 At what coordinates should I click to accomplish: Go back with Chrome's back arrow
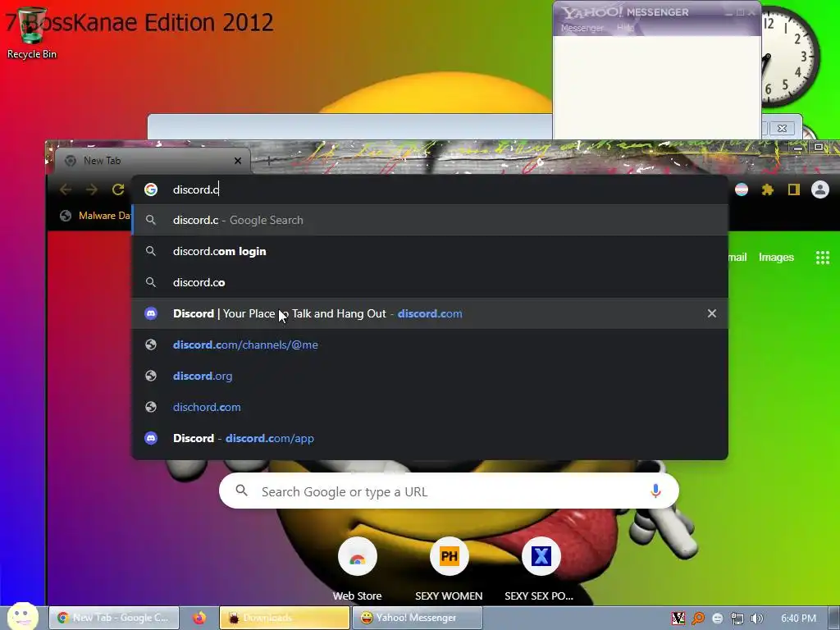coord(66,189)
